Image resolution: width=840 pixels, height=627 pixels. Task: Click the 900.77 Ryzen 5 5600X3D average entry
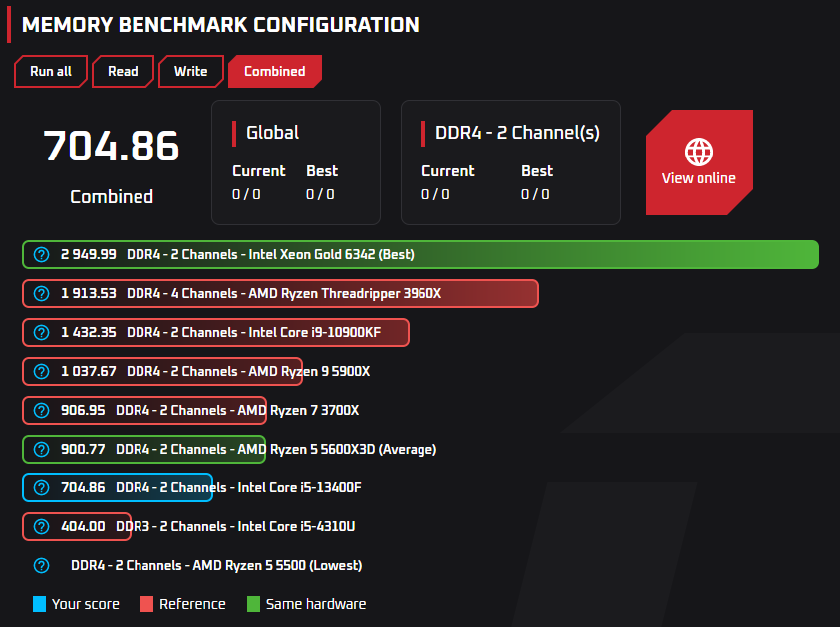pyautogui.click(x=229, y=450)
